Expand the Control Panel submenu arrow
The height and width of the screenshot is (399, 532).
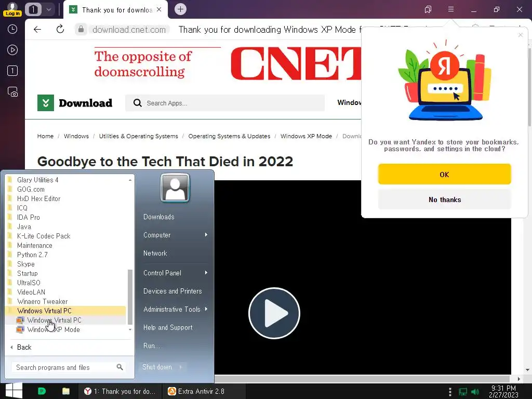[x=206, y=273]
